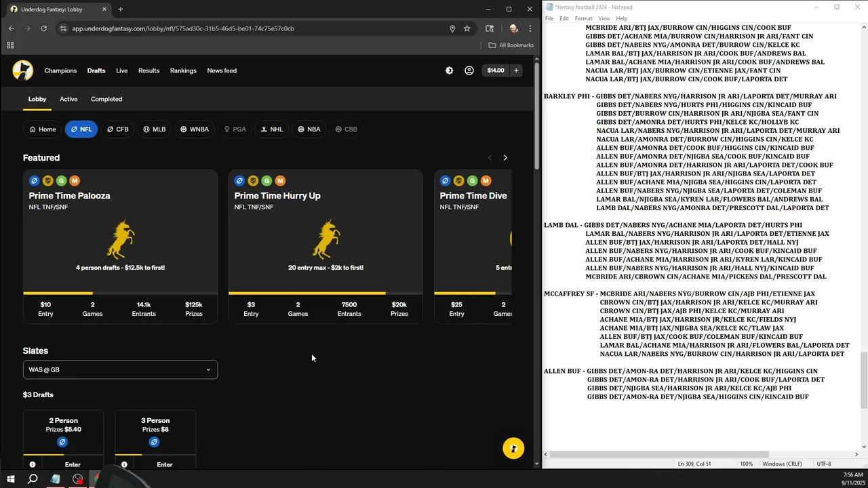Toggle the dark/light theme icon

click(x=449, y=70)
